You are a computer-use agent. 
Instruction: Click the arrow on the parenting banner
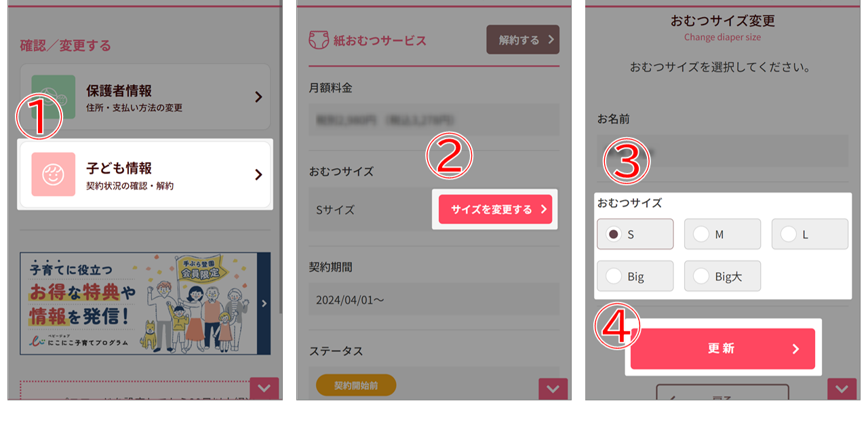pos(264,303)
